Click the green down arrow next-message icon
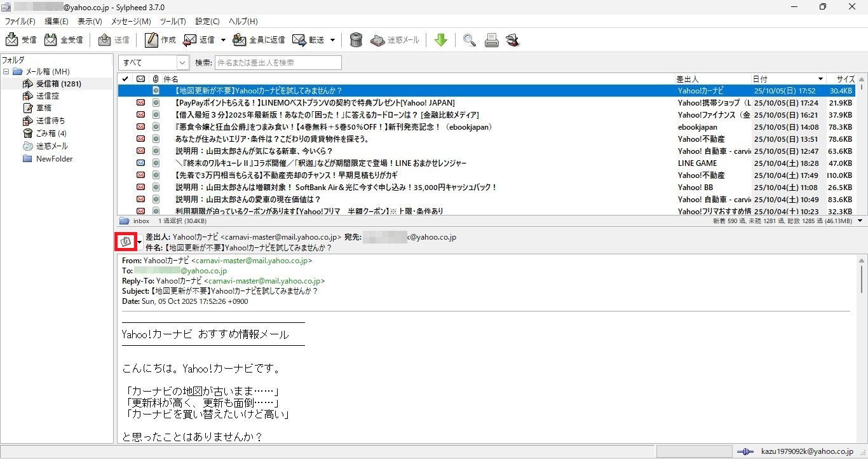This screenshot has height=459, width=868. click(x=440, y=40)
